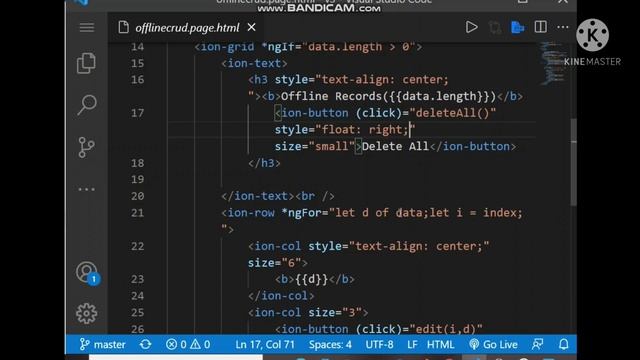Click the minimap code overview

(x=552, y=63)
